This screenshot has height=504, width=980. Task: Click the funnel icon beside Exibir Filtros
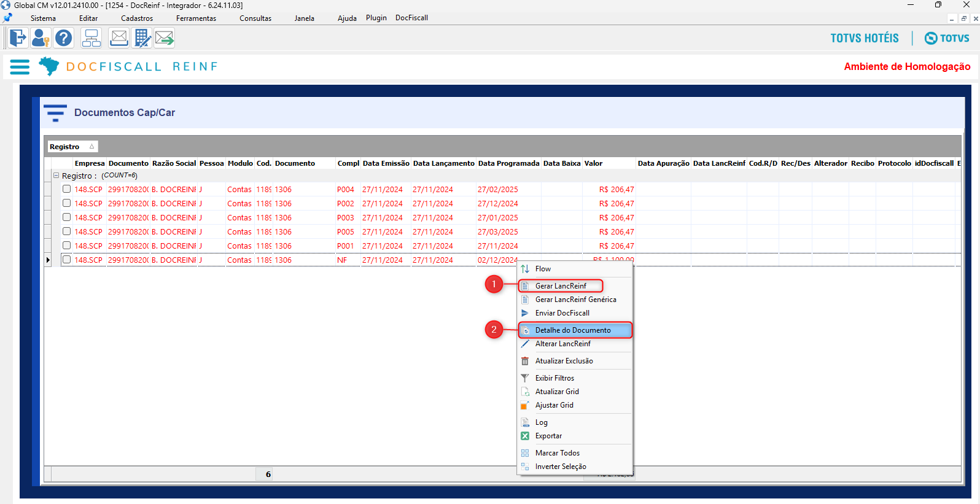pyautogui.click(x=525, y=378)
